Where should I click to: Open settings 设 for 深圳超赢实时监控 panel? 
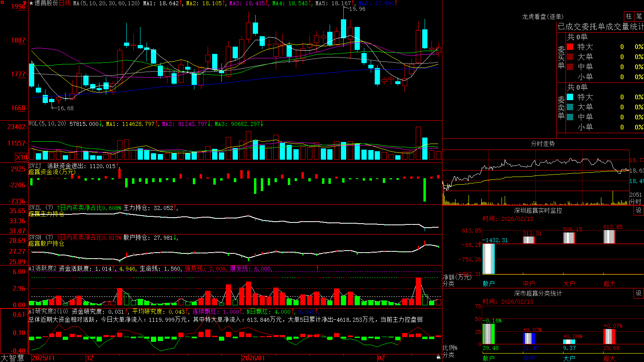[x=639, y=210]
